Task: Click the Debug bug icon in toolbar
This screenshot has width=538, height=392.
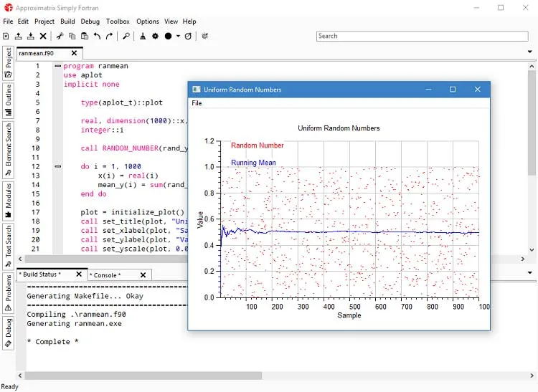Action: 205,36
